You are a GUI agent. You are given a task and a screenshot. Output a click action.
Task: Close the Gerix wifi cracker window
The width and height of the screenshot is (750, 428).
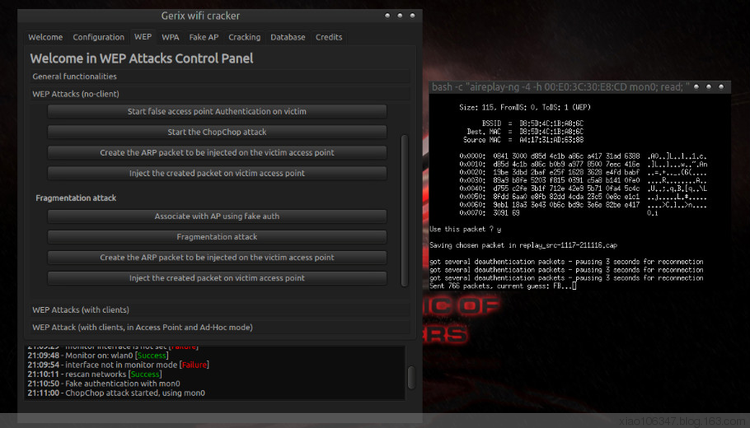pos(412,16)
